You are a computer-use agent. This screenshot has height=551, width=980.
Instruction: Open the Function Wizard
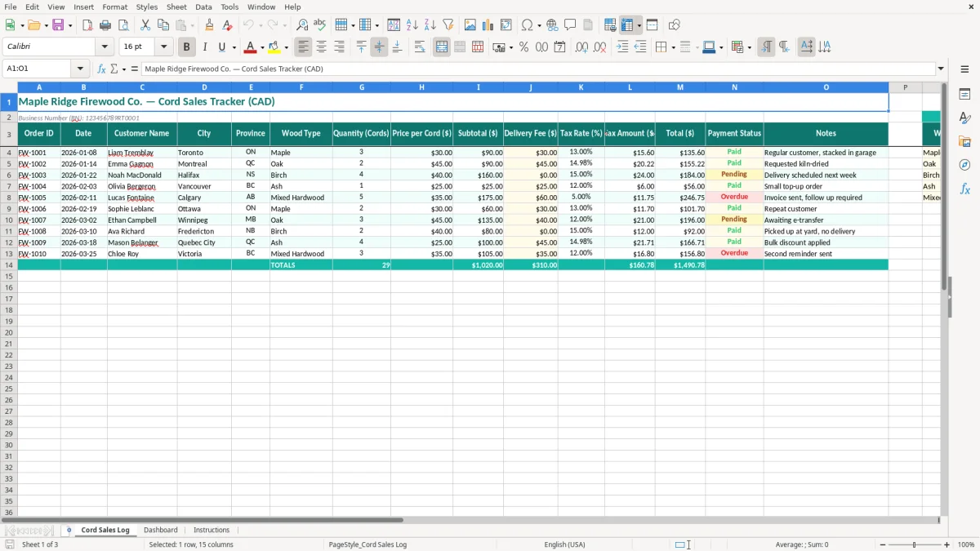tap(102, 69)
